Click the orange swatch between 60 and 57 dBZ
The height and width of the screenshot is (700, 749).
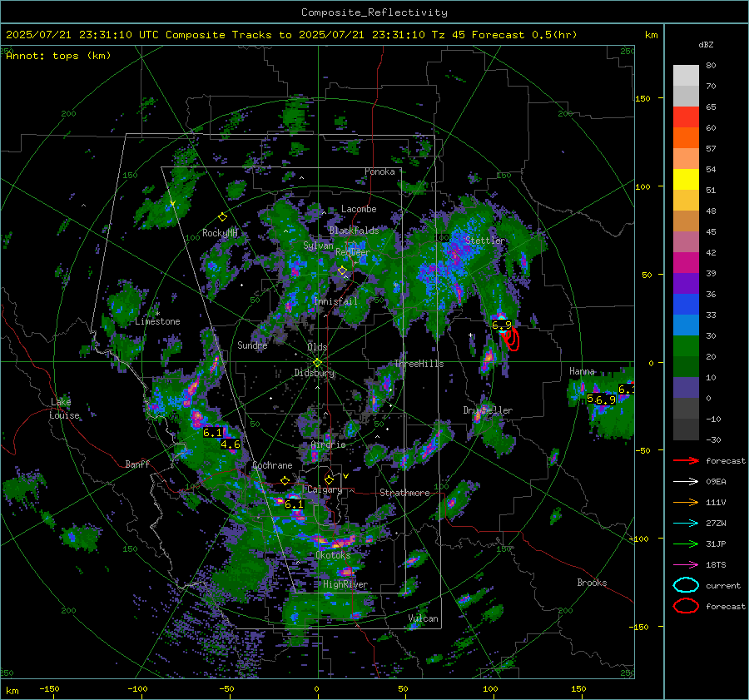pos(686,138)
